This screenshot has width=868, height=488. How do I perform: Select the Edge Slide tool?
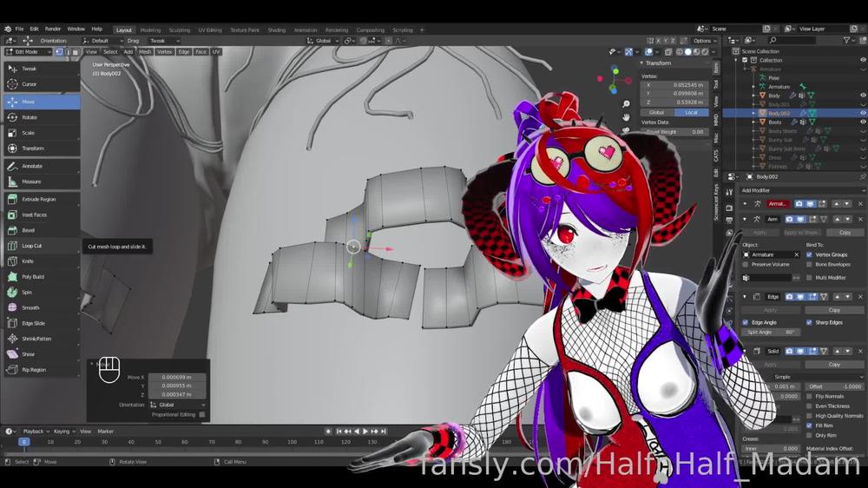point(42,324)
